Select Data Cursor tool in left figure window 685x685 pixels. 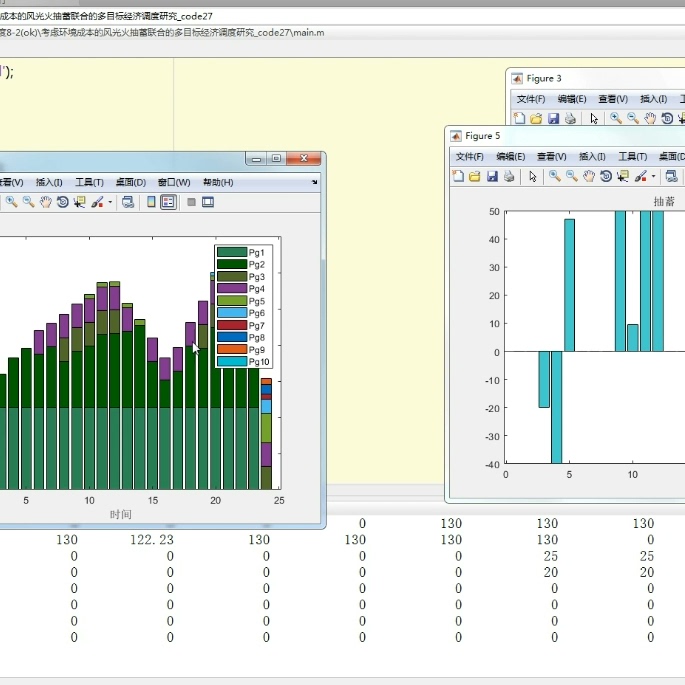tap(80, 202)
